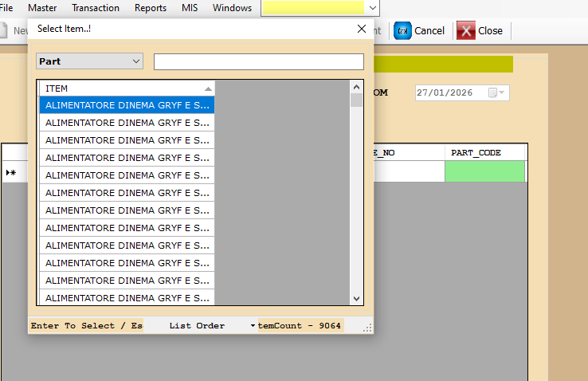Open the Transaction menu
This screenshot has height=381, width=588.
coord(96,8)
